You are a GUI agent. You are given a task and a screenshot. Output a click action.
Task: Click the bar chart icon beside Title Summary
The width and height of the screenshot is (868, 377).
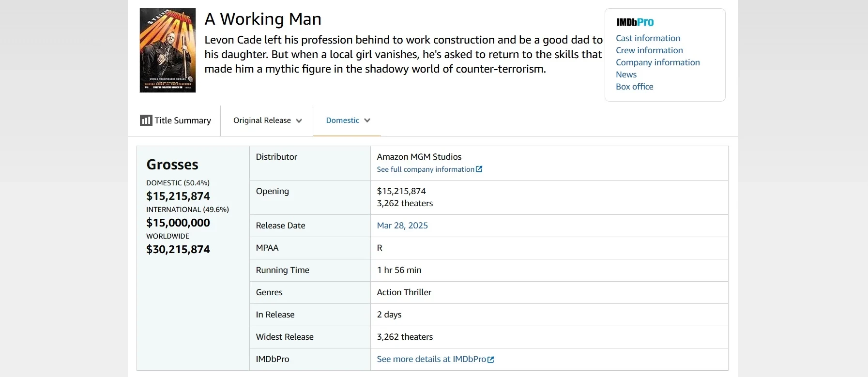[x=146, y=121]
